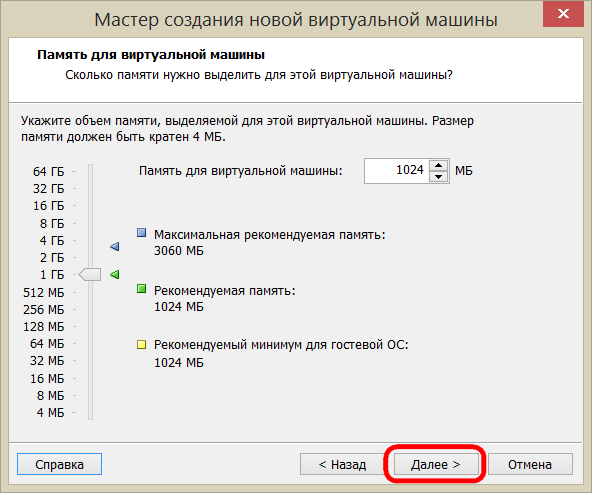Set slider to the 512 МБ mark
The height and width of the screenshot is (493, 592).
90,292
